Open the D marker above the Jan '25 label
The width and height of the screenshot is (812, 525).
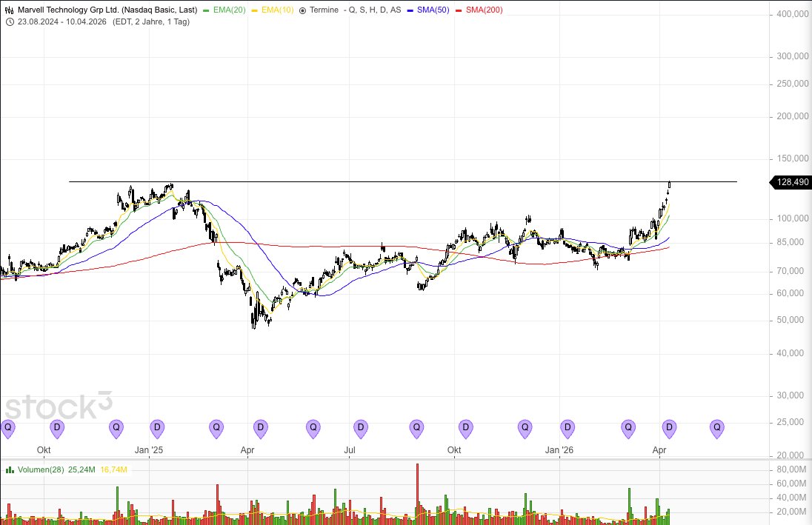pos(157,429)
